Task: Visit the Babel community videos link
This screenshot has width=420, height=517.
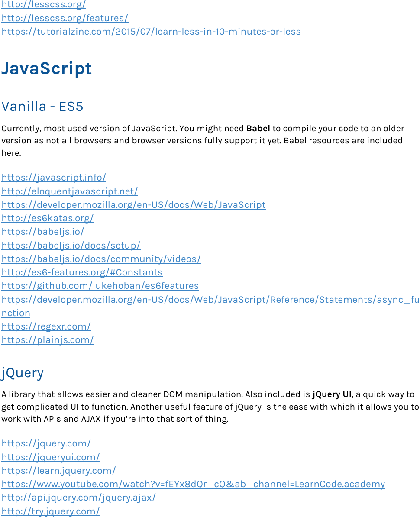Action: tap(101, 258)
